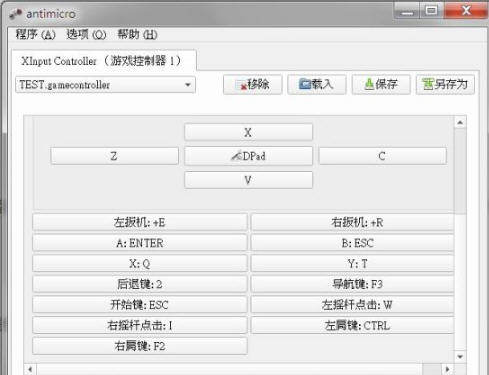Select the XInput Controller tab
The height and width of the screenshot is (375, 489).
pyautogui.click(x=104, y=61)
